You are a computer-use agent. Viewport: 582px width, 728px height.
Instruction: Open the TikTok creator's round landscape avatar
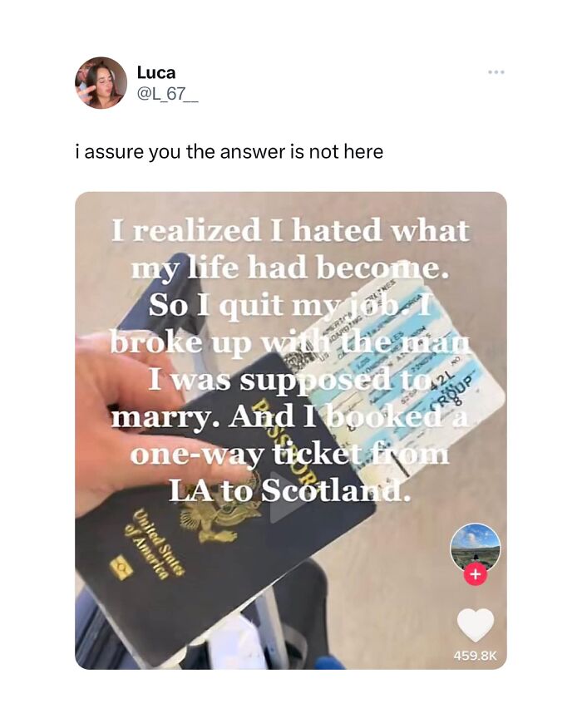point(476,548)
